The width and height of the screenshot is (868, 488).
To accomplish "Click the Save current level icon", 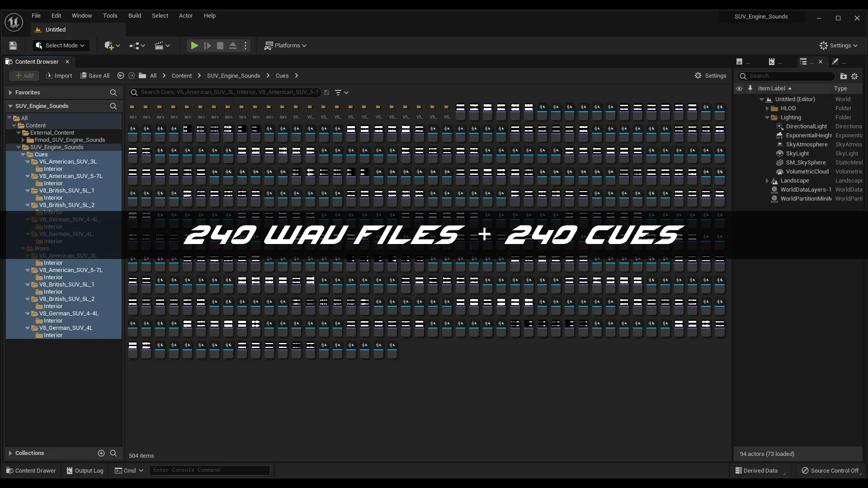I will click(x=13, y=46).
